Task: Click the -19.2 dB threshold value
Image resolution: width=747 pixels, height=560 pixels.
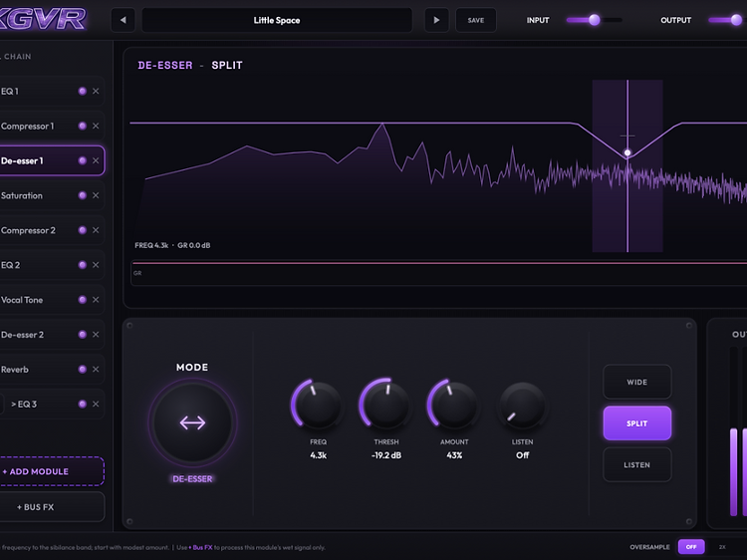Action: click(386, 455)
